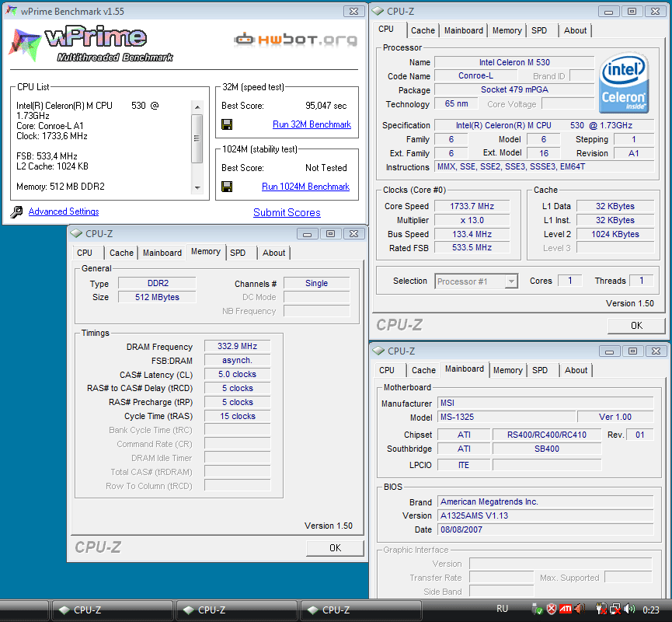The width and height of the screenshot is (672, 622).
Task: Select the first CPU-Z taskbar button
Action: (x=113, y=610)
